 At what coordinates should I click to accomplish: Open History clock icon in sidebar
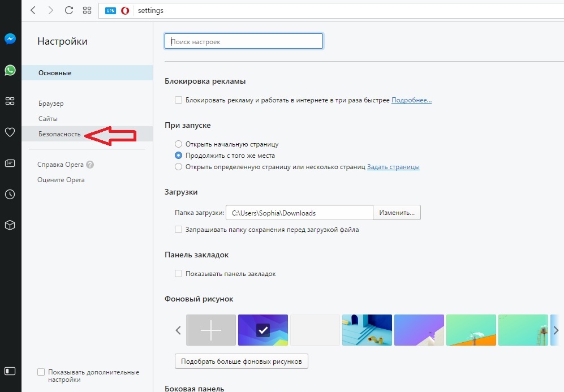point(10,194)
